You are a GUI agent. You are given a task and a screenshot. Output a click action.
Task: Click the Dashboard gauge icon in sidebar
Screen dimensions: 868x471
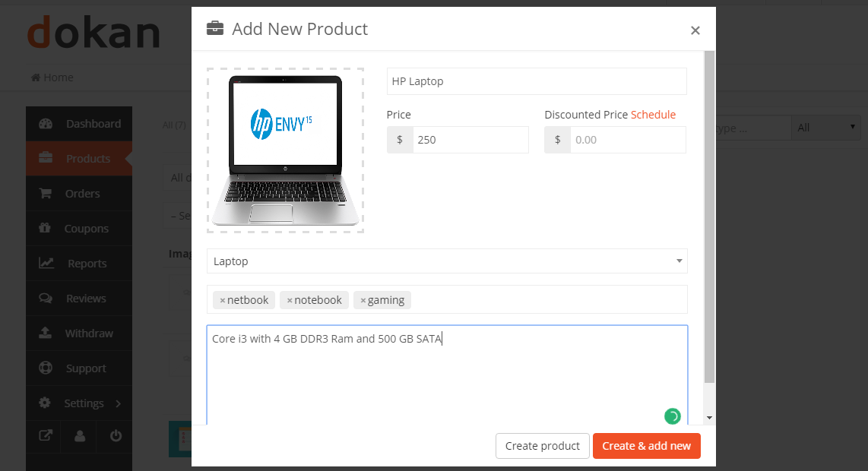pos(46,124)
